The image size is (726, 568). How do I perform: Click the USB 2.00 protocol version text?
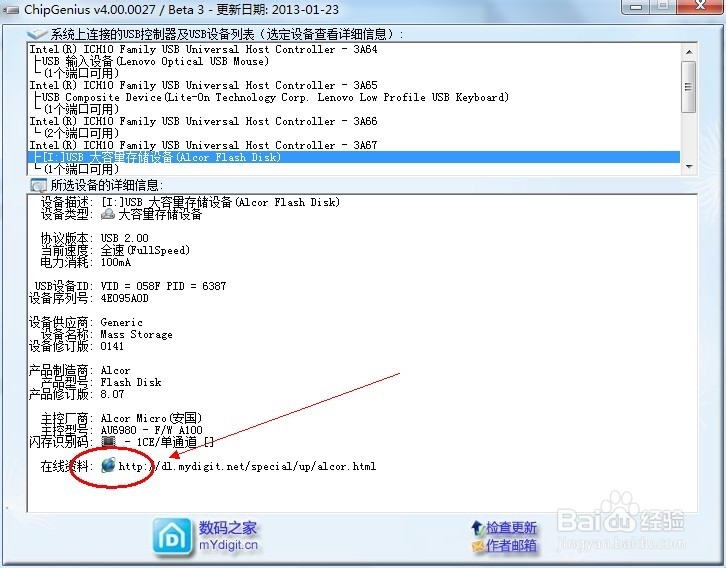coord(125,238)
